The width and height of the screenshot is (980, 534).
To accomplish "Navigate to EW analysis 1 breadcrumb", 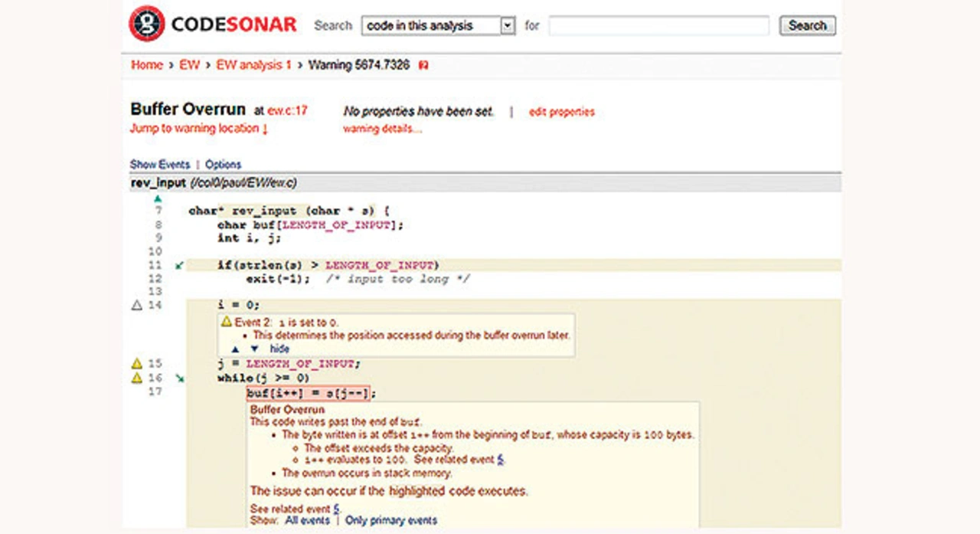I will click(x=253, y=65).
